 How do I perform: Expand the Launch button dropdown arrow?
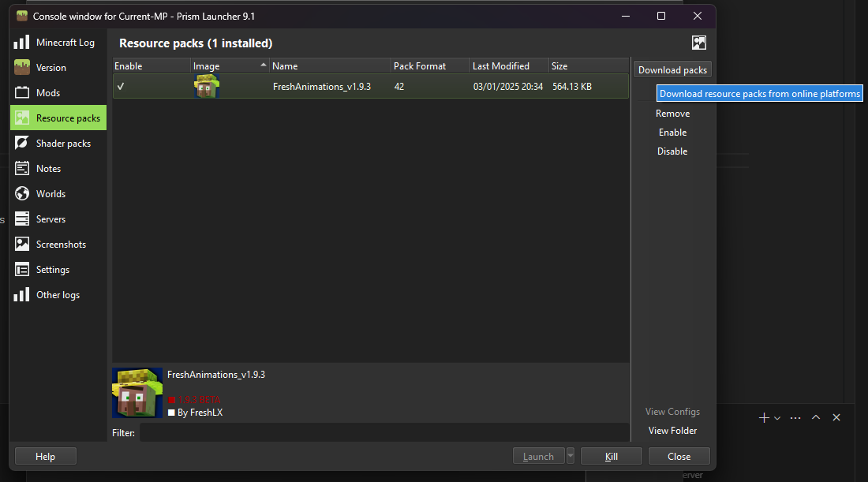point(571,456)
